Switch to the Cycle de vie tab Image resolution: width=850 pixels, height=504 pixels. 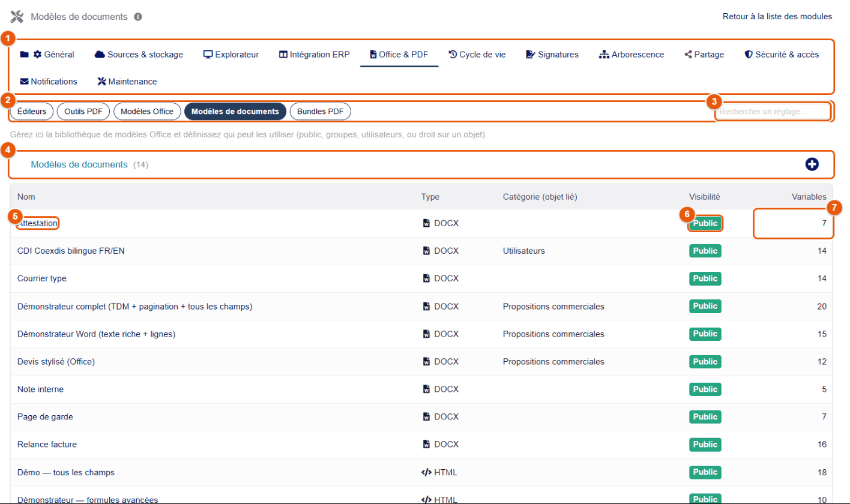click(x=477, y=55)
